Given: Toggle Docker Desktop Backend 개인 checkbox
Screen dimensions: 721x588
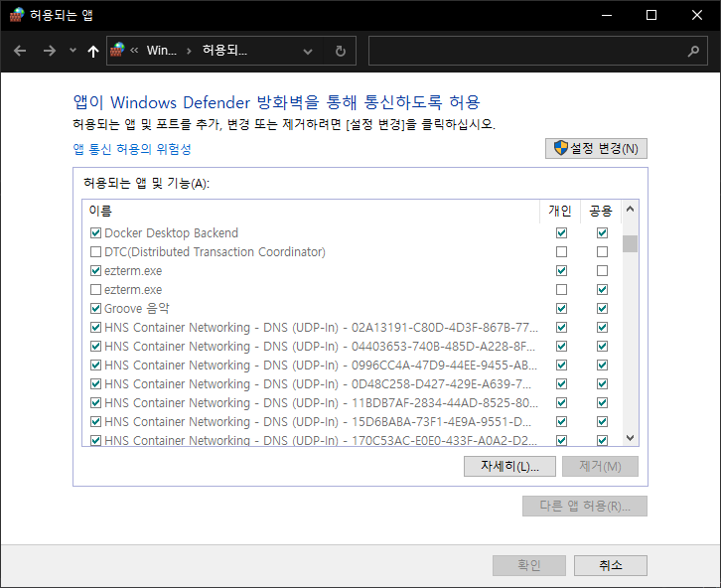Looking at the screenshot, I should coord(561,233).
